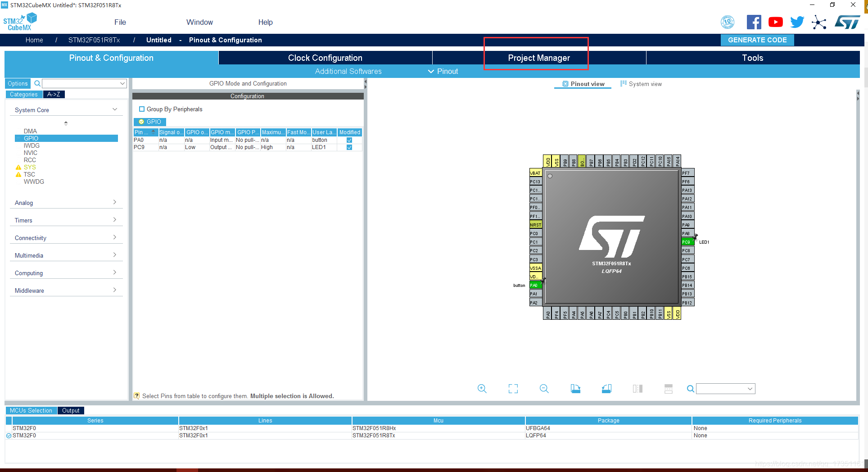868x472 pixels.
Task: Click the STM32CubeMX logo
Action: pos(20,22)
